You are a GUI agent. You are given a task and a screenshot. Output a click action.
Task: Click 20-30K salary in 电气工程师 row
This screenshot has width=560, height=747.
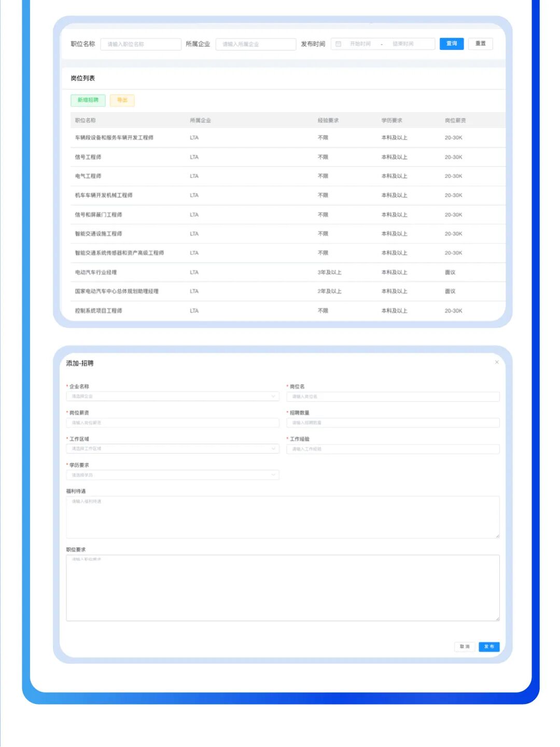coord(453,176)
